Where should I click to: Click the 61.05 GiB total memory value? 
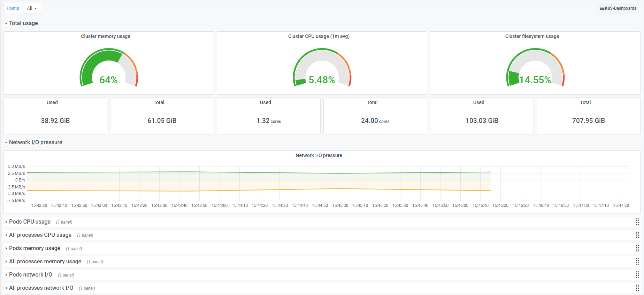tap(162, 121)
